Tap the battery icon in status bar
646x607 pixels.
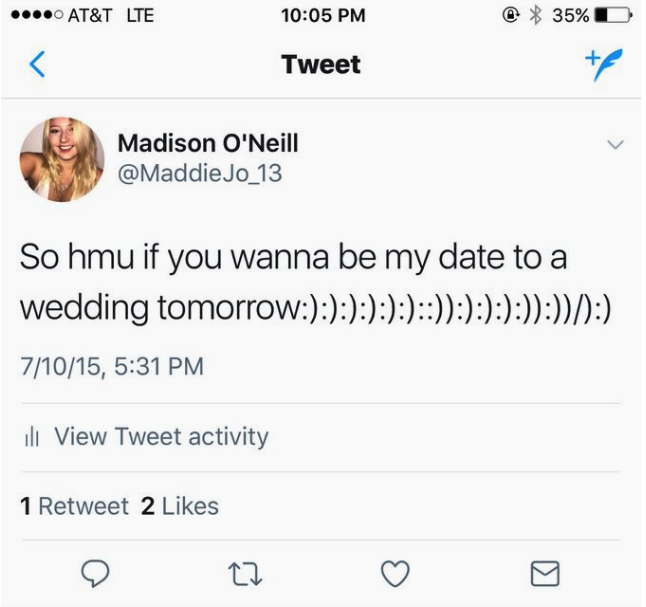612,15
